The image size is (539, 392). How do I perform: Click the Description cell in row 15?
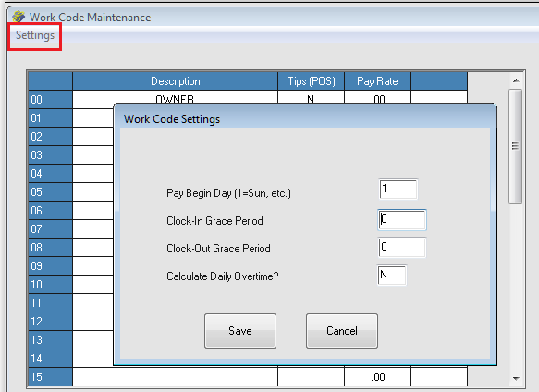click(176, 377)
